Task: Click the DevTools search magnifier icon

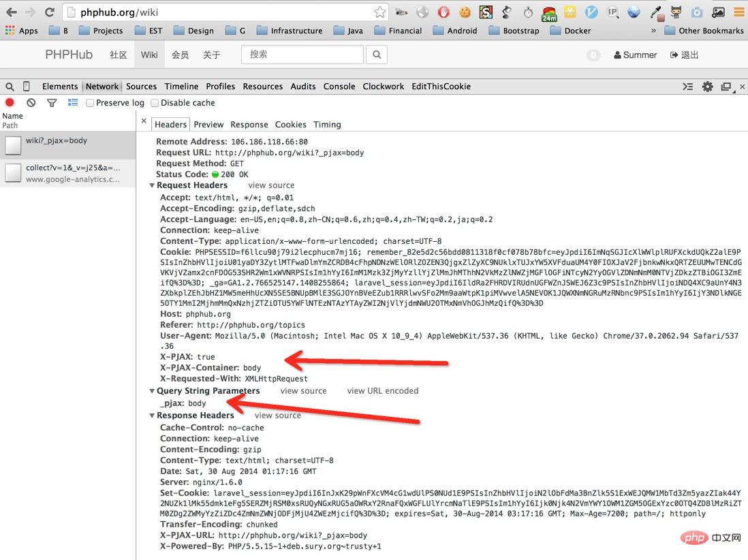Action: (10, 87)
